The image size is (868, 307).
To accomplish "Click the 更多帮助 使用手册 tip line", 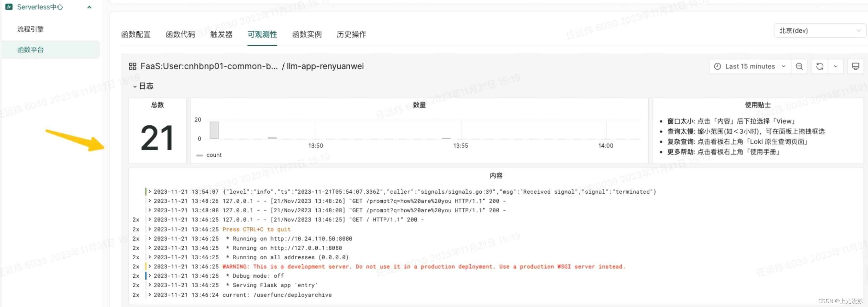I will (724, 152).
